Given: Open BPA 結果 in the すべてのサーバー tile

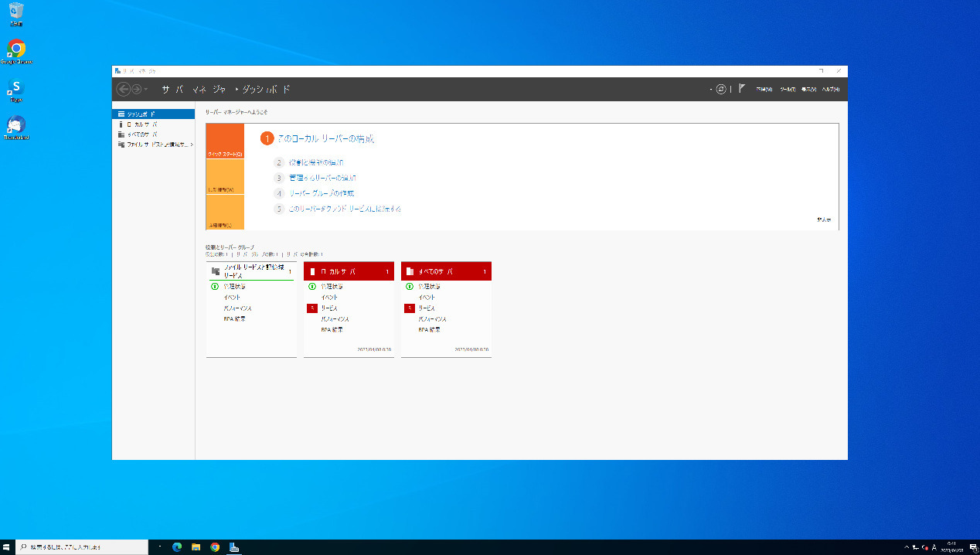Looking at the screenshot, I should click(429, 329).
